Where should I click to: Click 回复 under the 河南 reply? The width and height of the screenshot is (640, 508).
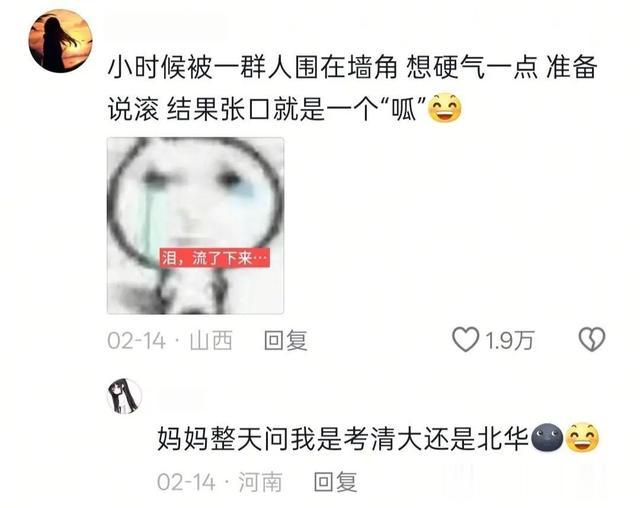tap(335, 482)
